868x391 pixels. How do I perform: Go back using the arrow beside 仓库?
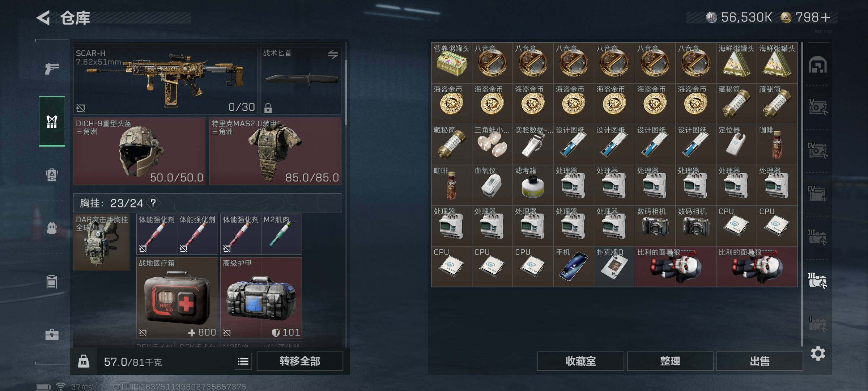(x=43, y=18)
